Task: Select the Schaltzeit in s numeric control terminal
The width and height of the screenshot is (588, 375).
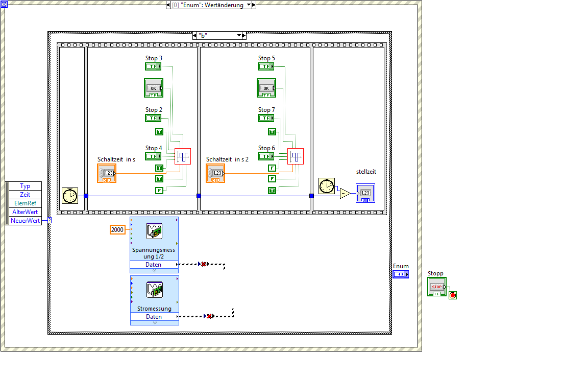Action: coord(107,173)
